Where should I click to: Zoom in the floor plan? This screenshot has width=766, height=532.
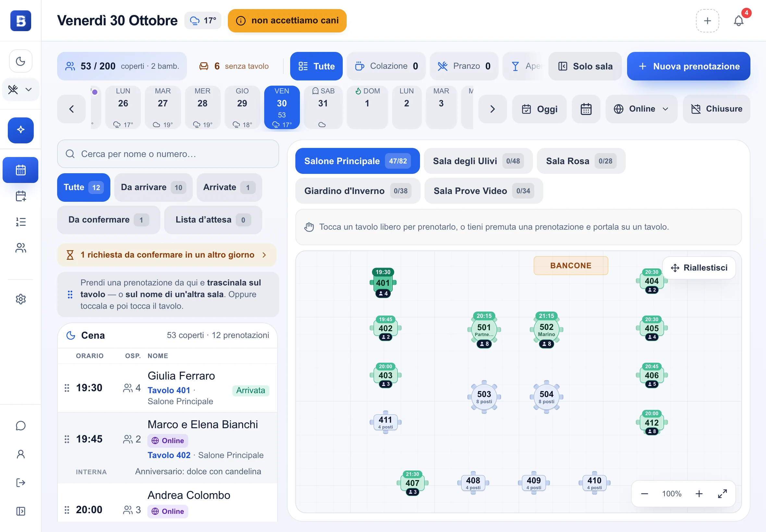click(x=699, y=494)
